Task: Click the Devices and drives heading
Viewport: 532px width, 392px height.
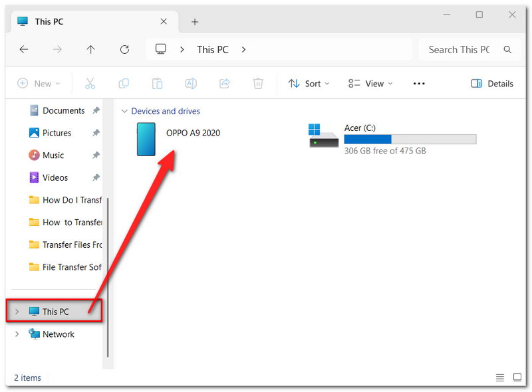Action: [x=166, y=111]
